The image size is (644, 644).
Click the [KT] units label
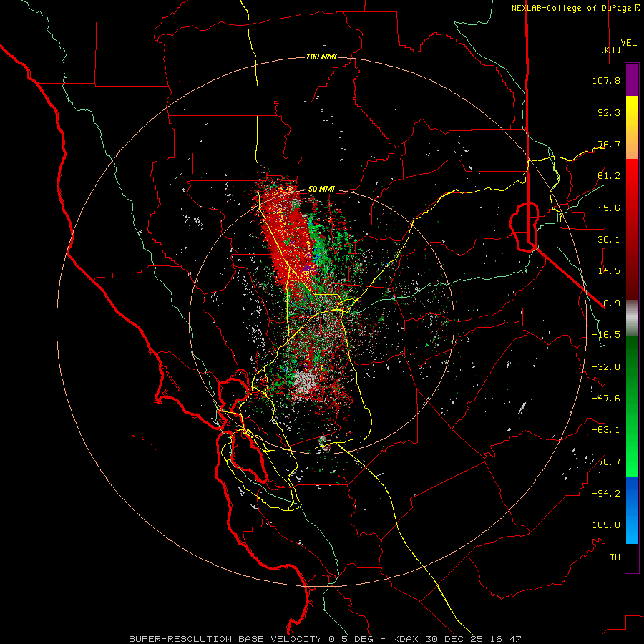coord(610,49)
